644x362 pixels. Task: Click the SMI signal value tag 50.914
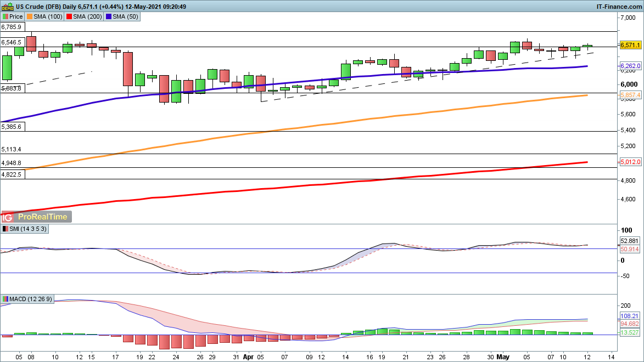click(630, 249)
